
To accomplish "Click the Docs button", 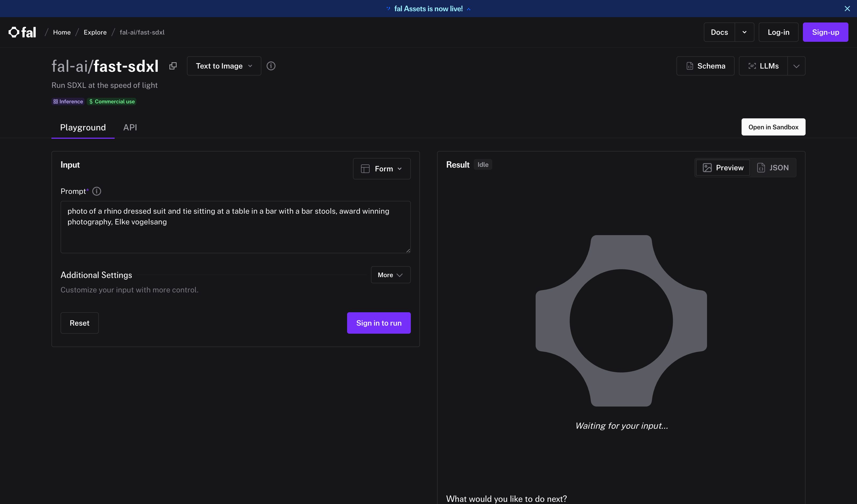I will tap(719, 32).
